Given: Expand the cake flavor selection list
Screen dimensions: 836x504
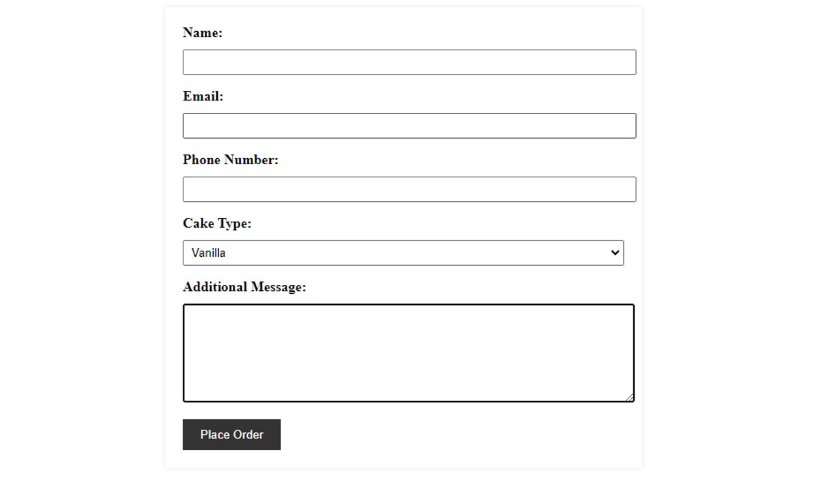Looking at the screenshot, I should coord(403,253).
